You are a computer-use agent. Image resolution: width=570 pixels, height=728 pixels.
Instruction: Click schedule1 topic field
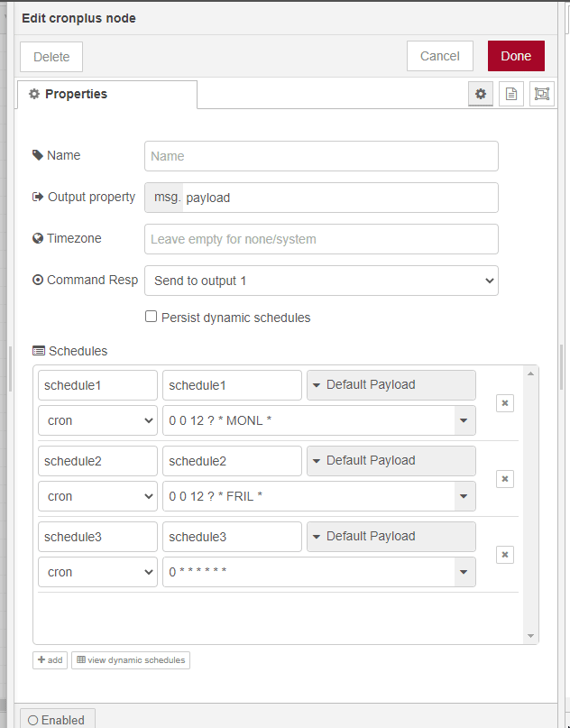(232, 385)
